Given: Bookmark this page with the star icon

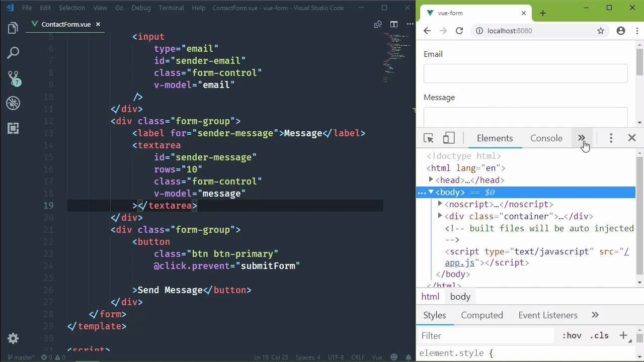Looking at the screenshot, I should tap(600, 31).
